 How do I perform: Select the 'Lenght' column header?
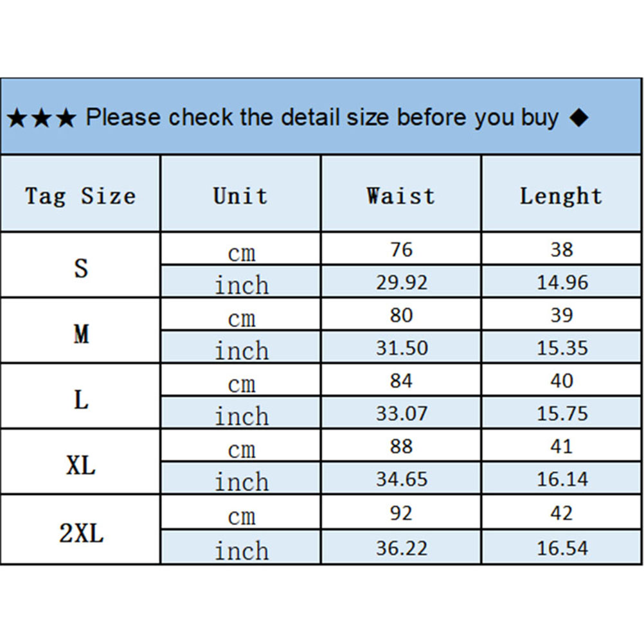561,195
